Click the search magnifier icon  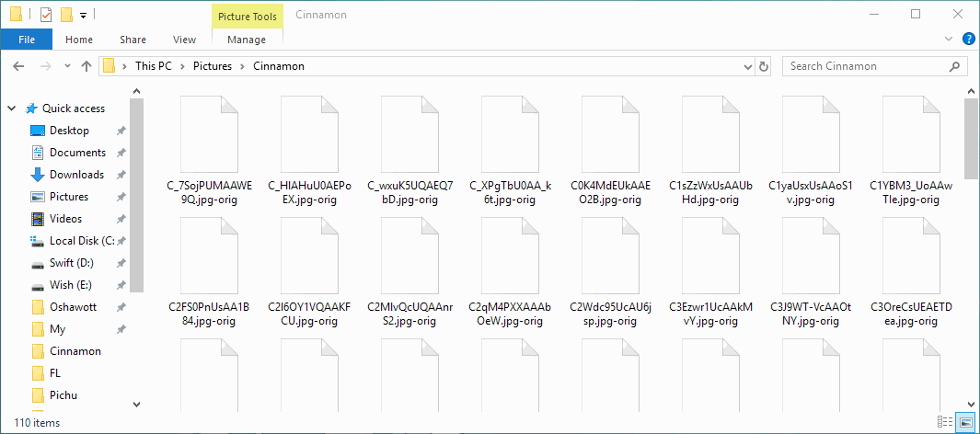(954, 66)
